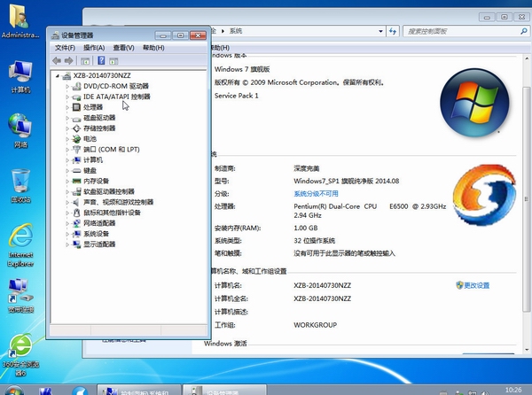Launch Internet Explorer from the desktop
This screenshot has height=395, width=532.
pyautogui.click(x=20, y=244)
